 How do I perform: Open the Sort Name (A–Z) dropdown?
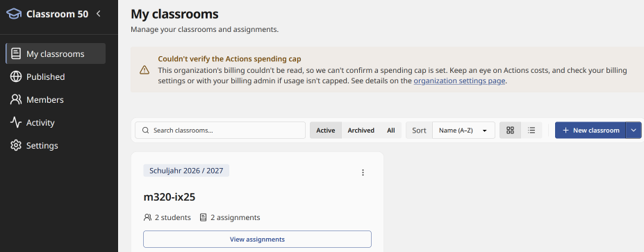point(463,130)
